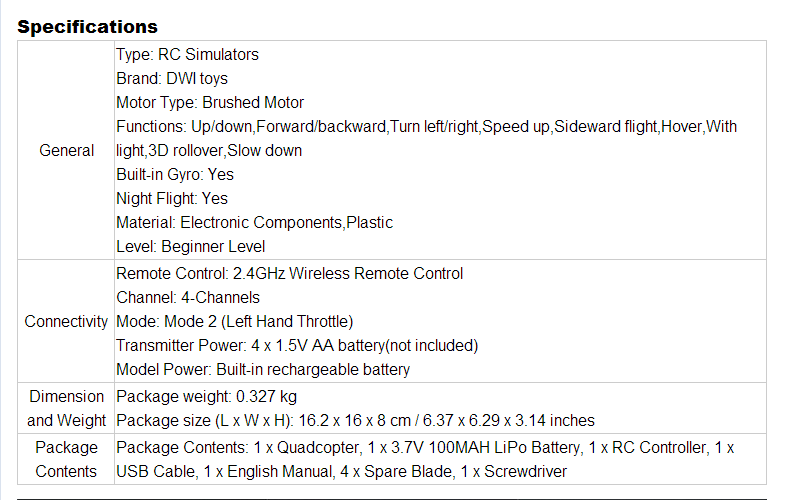The width and height of the screenshot is (790, 500).
Task: Click Model Power: Built-in rechargeable battery
Action: tap(263, 369)
